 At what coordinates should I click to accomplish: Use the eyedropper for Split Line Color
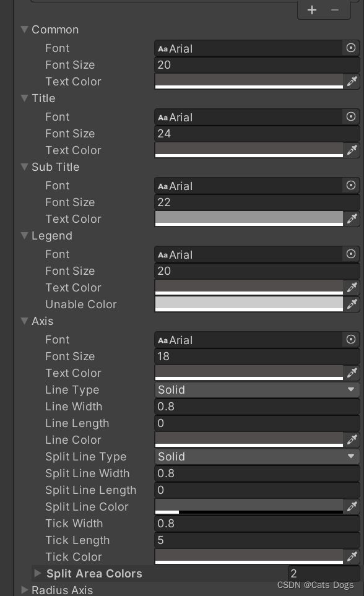(x=352, y=506)
